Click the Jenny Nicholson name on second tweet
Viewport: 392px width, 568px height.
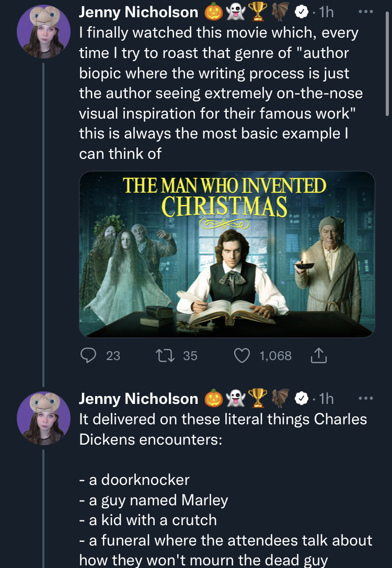(139, 399)
